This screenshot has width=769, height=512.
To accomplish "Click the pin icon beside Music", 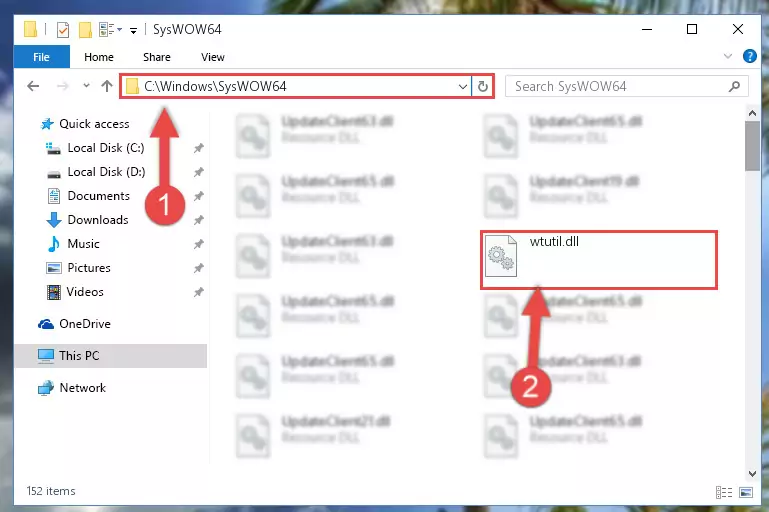I will (x=198, y=244).
